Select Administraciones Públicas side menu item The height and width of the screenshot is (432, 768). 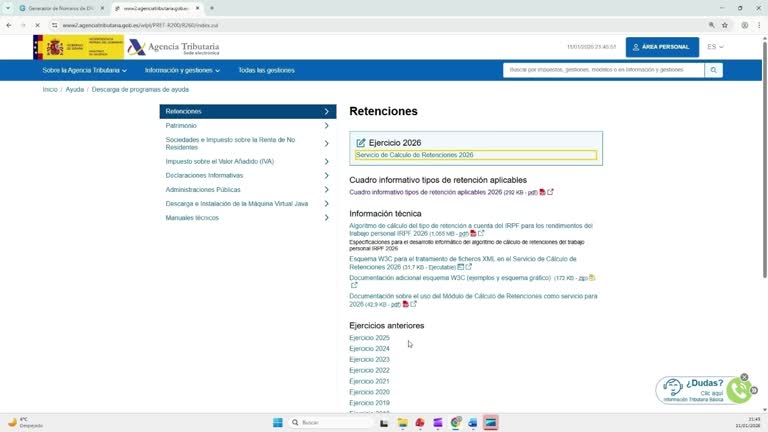[248, 190]
